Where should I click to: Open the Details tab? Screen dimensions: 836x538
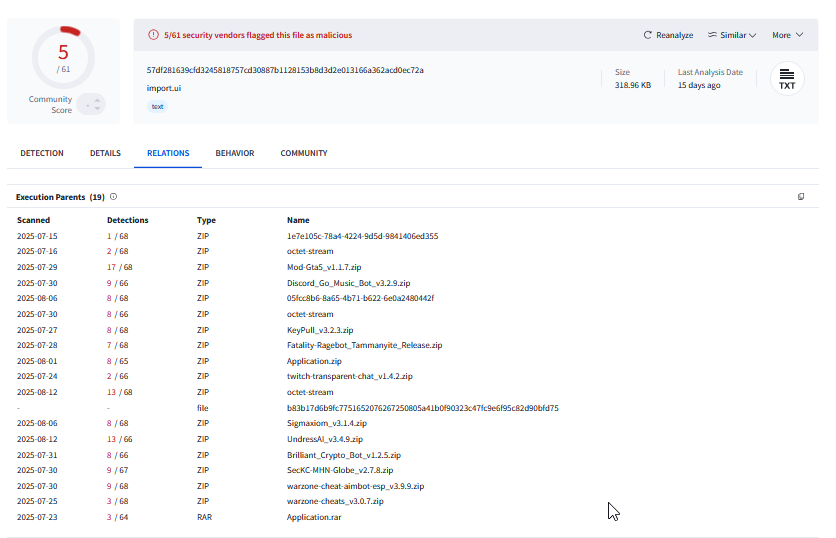pos(105,153)
